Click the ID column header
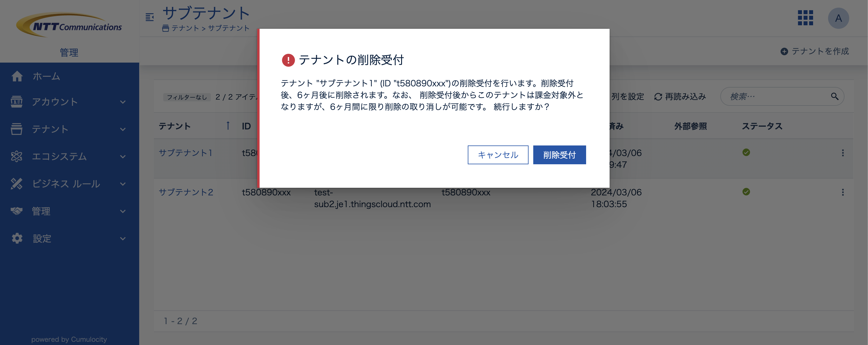Viewport: 868px width, 345px height. (246, 126)
